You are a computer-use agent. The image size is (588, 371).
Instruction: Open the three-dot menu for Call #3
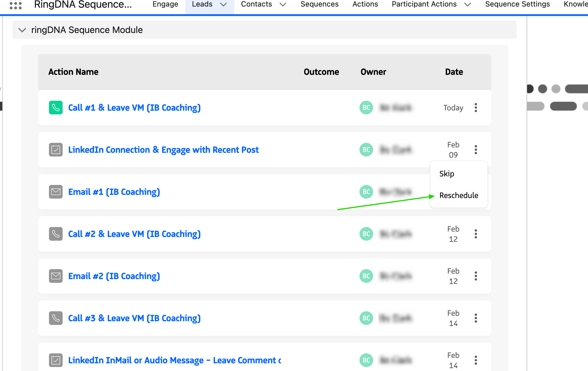[476, 318]
